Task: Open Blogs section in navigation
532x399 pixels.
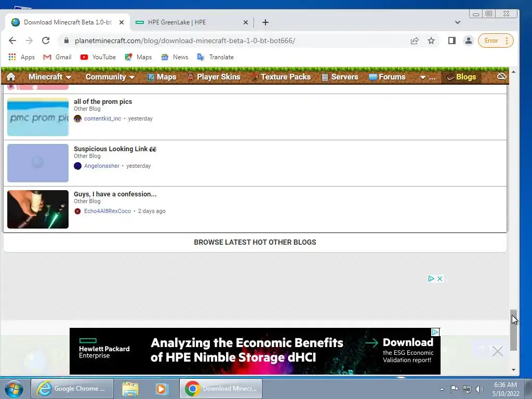Action: (x=461, y=77)
